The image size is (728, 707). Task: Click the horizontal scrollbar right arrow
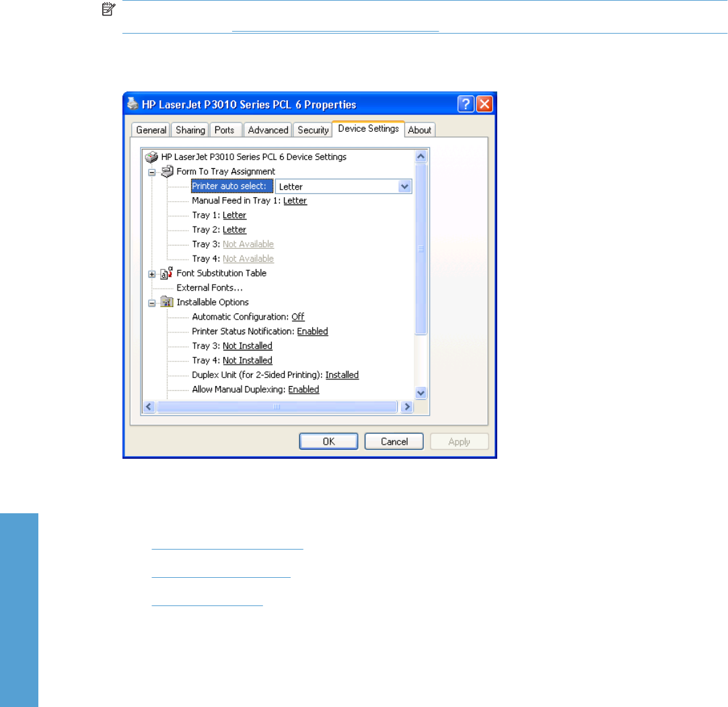(x=407, y=407)
